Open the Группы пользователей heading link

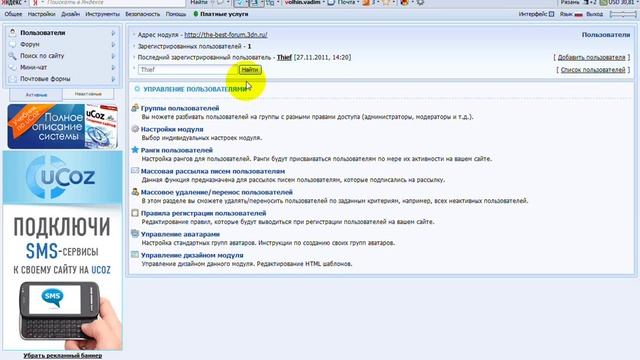(x=180, y=108)
